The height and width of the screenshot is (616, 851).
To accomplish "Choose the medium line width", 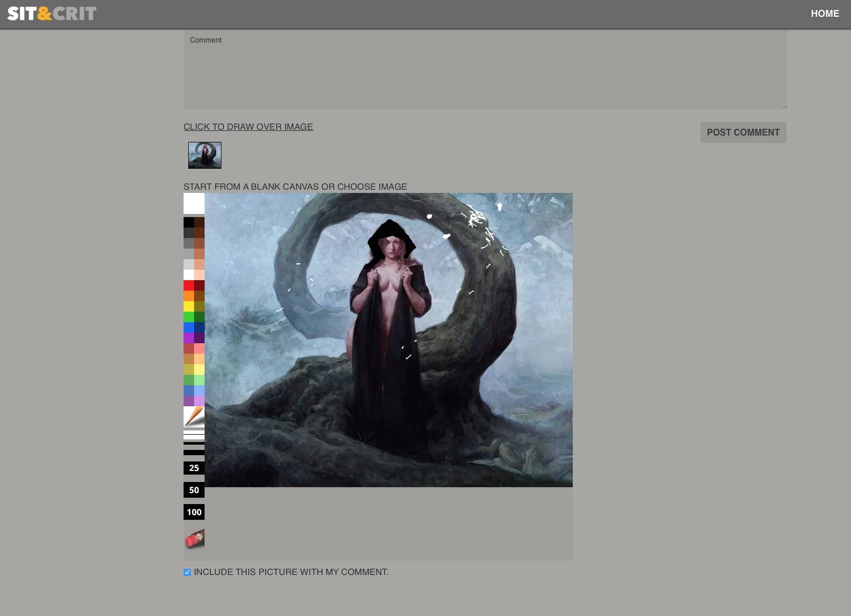I will click(x=194, y=443).
